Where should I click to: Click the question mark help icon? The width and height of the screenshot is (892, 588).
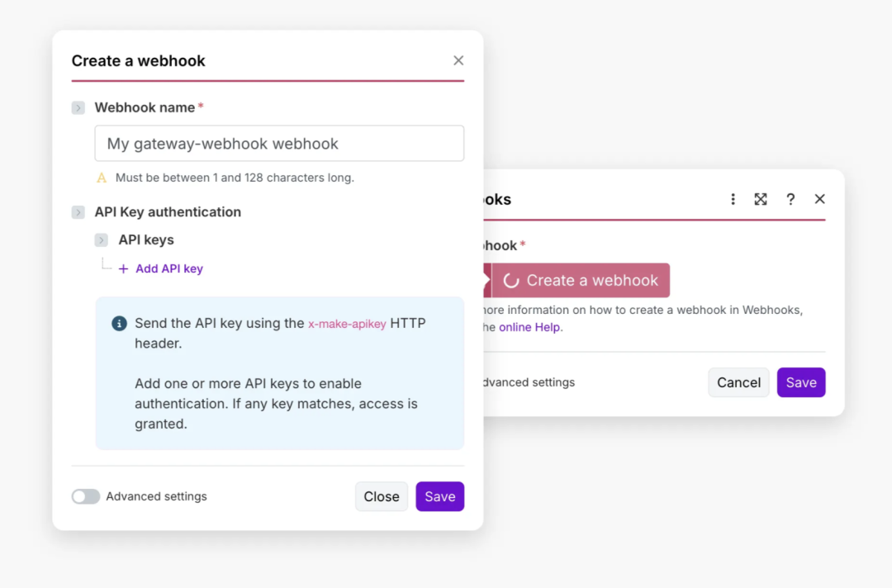click(x=790, y=199)
